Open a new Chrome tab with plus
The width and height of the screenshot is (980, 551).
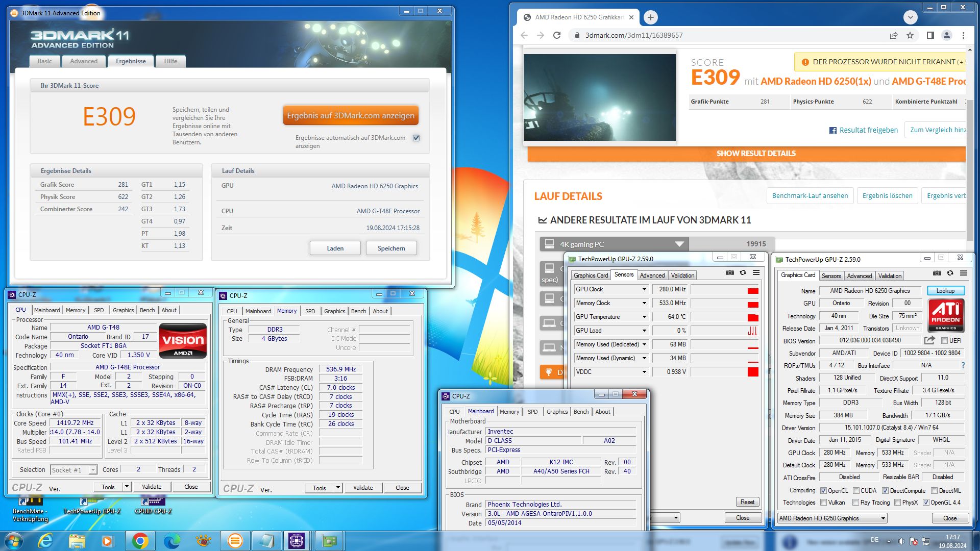(x=650, y=17)
